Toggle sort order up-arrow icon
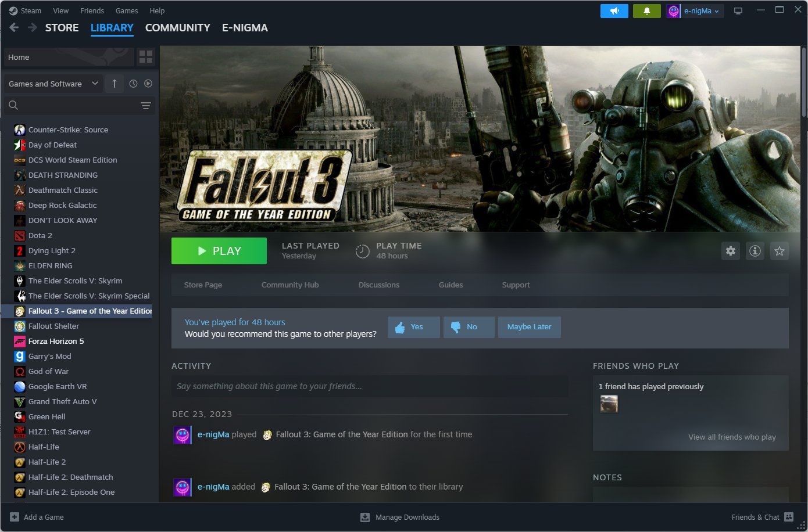Screen dimensions: 808x532 tap(115, 84)
